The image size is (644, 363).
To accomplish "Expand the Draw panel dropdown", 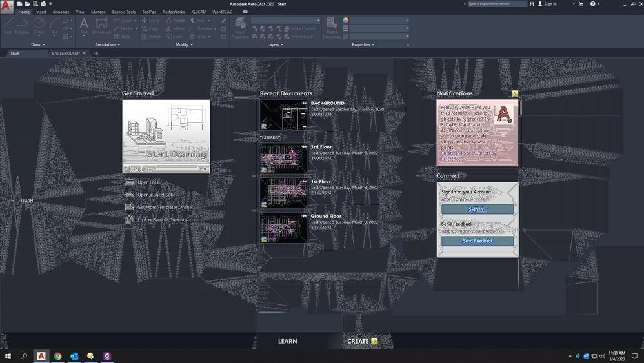I will tap(38, 44).
